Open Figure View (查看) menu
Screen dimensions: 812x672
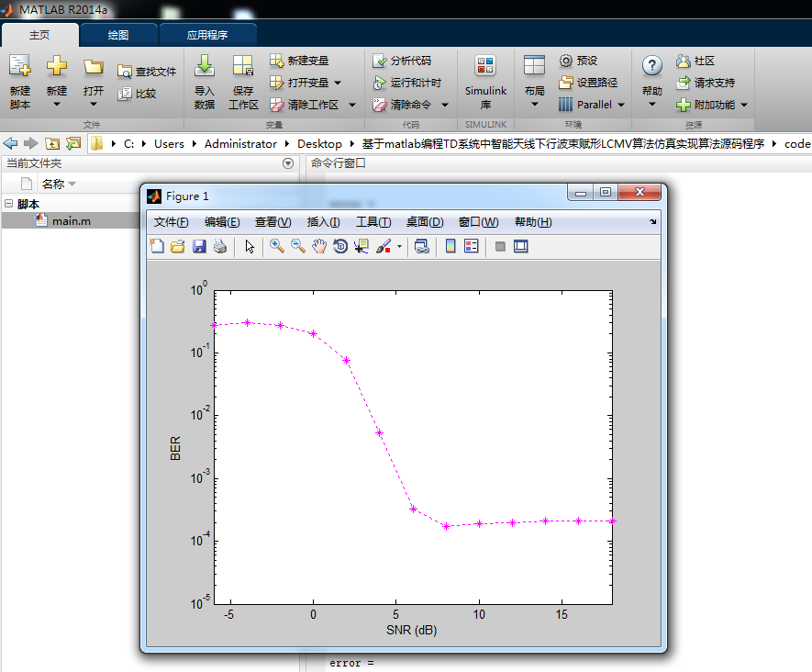pyautogui.click(x=273, y=222)
